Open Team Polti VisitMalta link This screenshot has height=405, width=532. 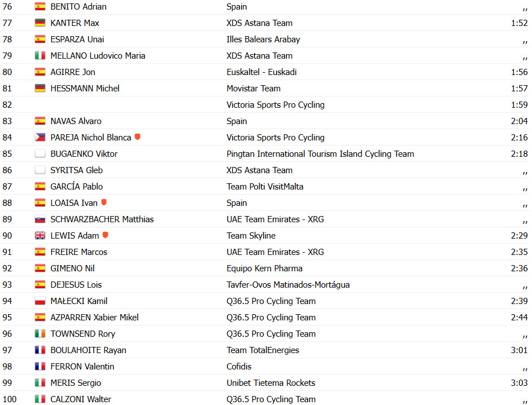[265, 186]
